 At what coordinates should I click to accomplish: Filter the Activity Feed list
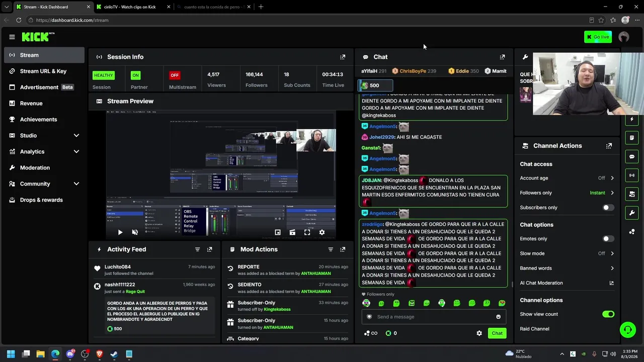197,249
